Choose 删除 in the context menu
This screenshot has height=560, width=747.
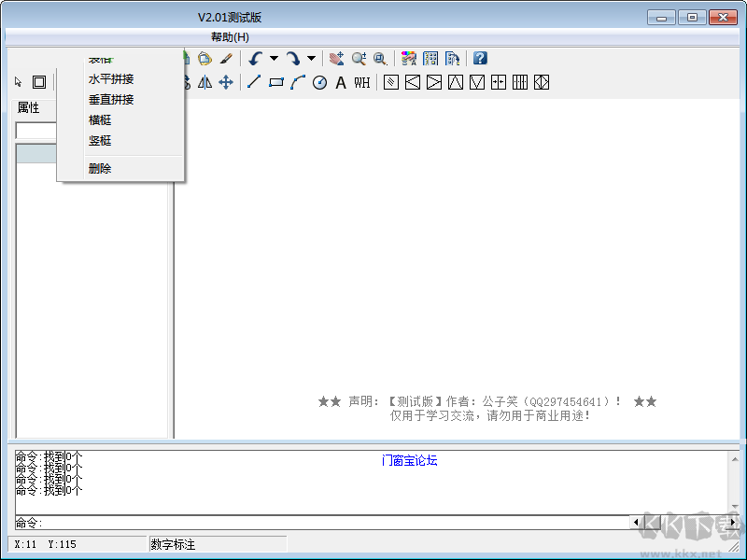pos(100,169)
